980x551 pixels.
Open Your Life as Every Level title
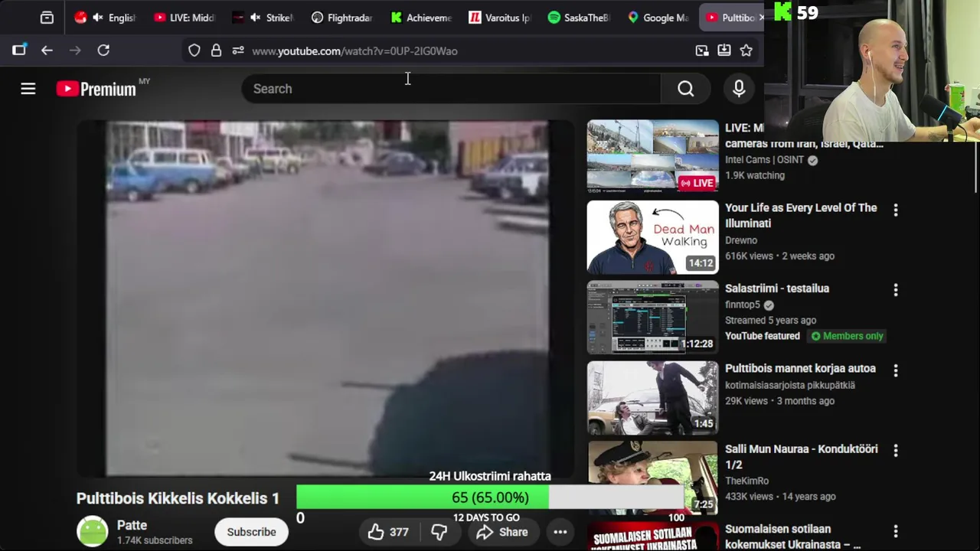[801, 215]
